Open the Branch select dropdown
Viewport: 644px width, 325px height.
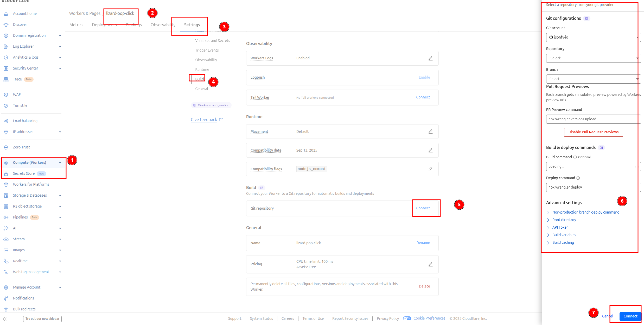(x=593, y=79)
